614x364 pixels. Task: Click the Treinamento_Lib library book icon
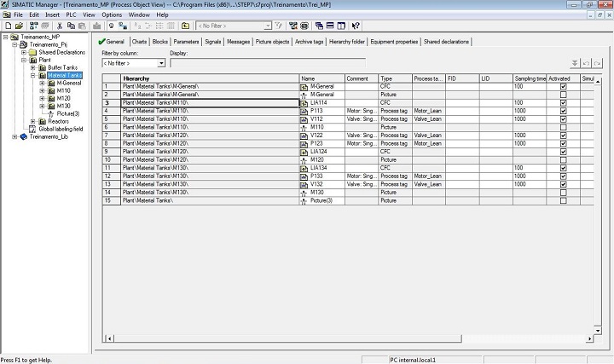pos(24,136)
